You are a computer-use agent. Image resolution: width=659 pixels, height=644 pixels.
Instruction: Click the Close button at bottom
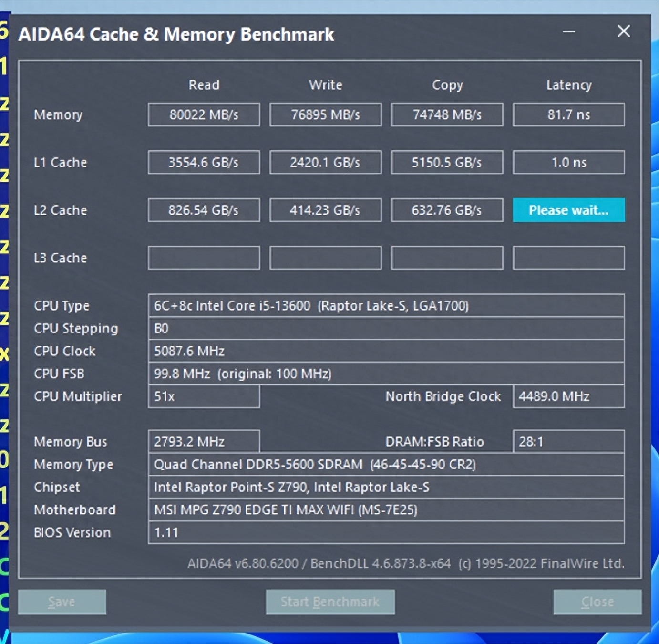pos(597,602)
